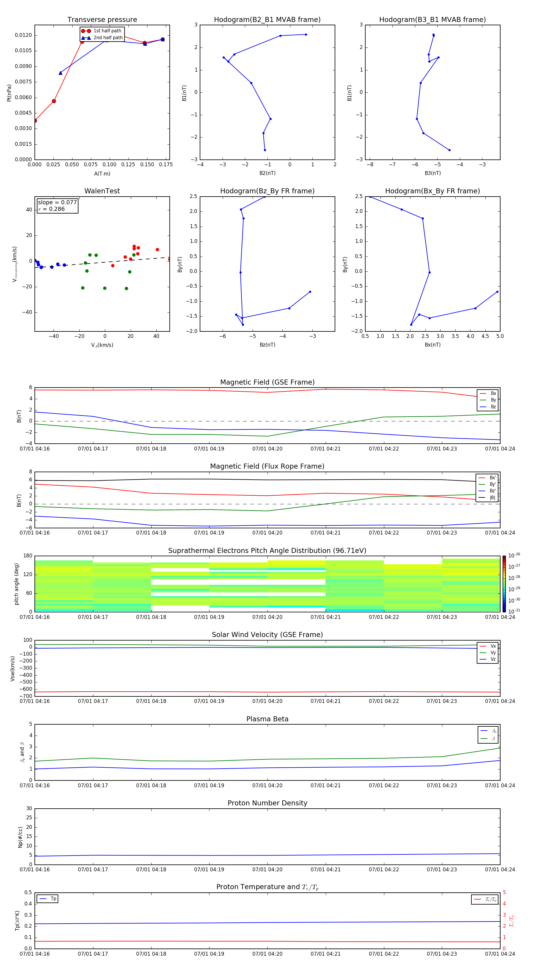Click the pitch angle color bar

coord(504,584)
